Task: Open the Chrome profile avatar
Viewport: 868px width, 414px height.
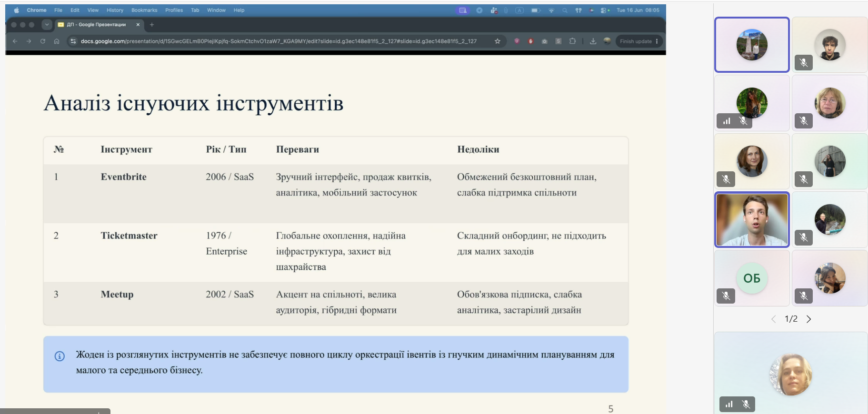Action: pyautogui.click(x=607, y=41)
